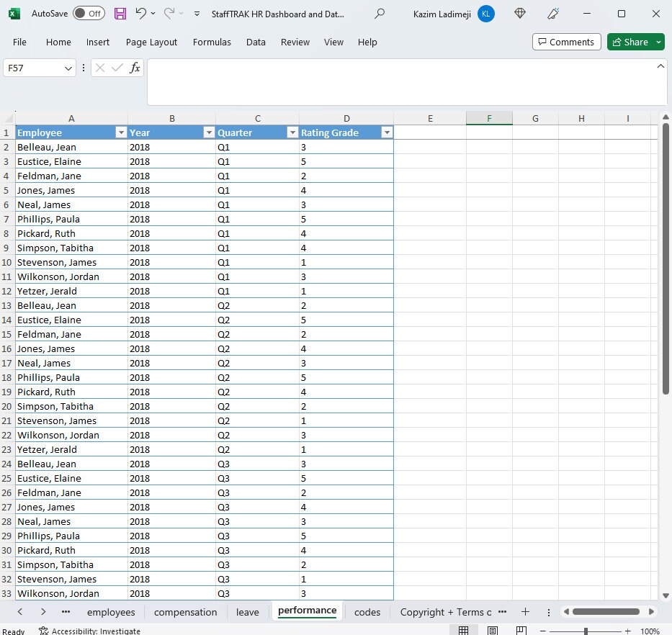Open the Search box

coord(380,13)
